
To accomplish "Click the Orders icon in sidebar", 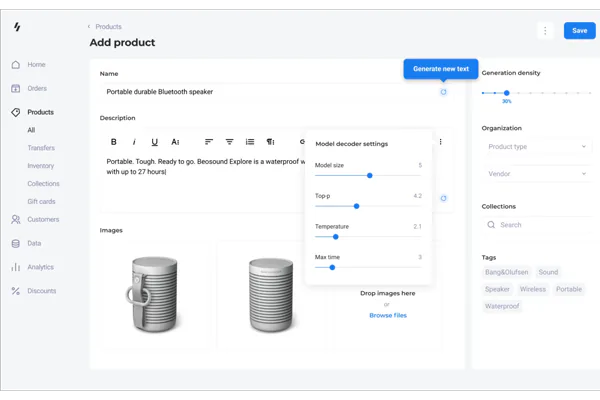I will tap(16, 88).
